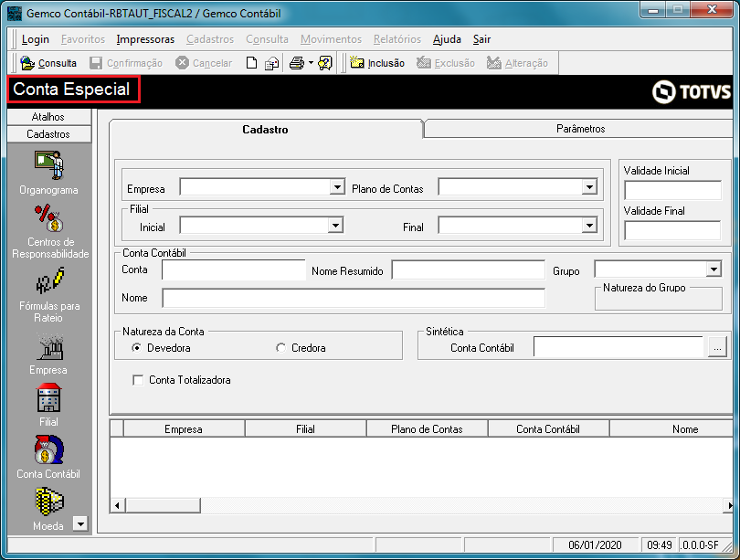Open the Impressoras menu
740x560 pixels.
(145, 39)
